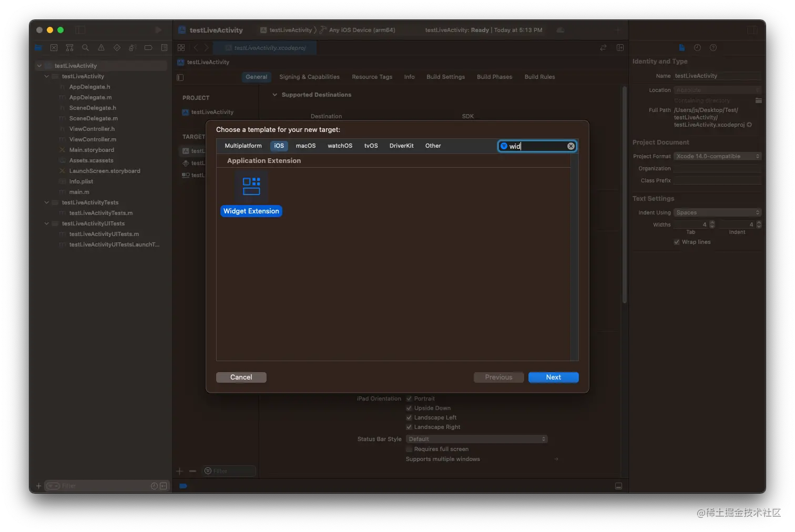Select the watchOS platform tab
This screenshot has width=795, height=532.
(340, 146)
